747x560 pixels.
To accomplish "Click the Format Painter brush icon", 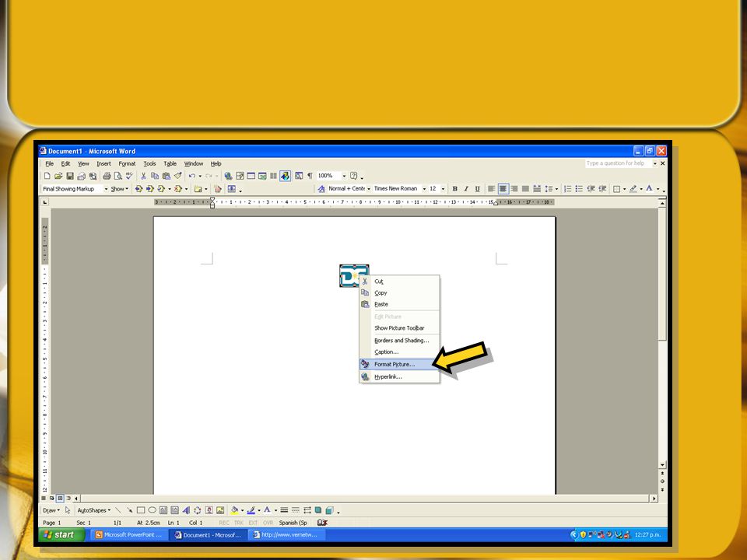I will tap(177, 177).
